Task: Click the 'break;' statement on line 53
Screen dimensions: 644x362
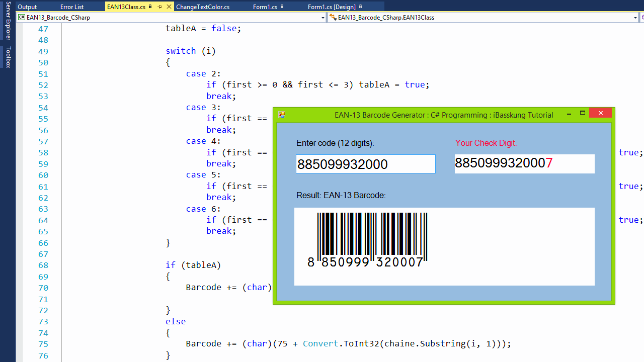Action: [221, 96]
